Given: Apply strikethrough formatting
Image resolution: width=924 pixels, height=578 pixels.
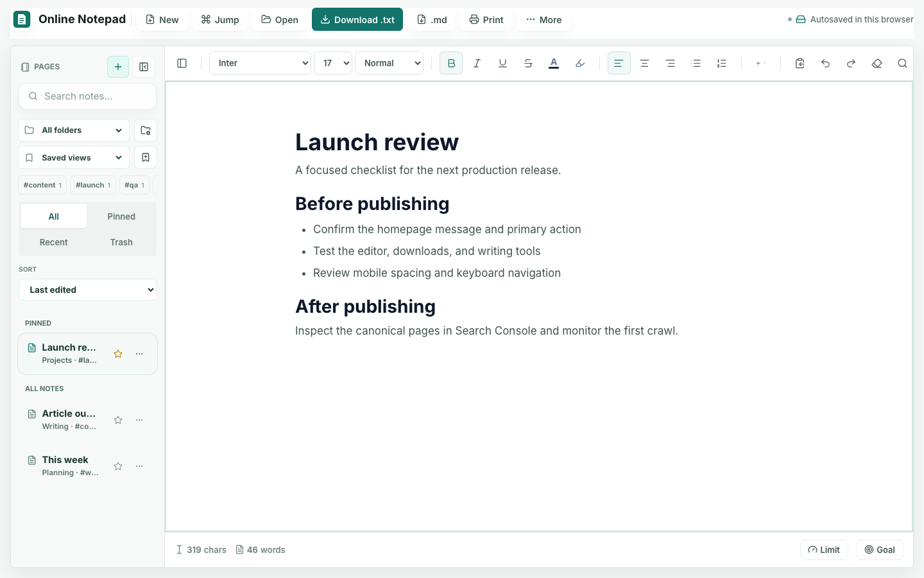Looking at the screenshot, I should point(528,63).
